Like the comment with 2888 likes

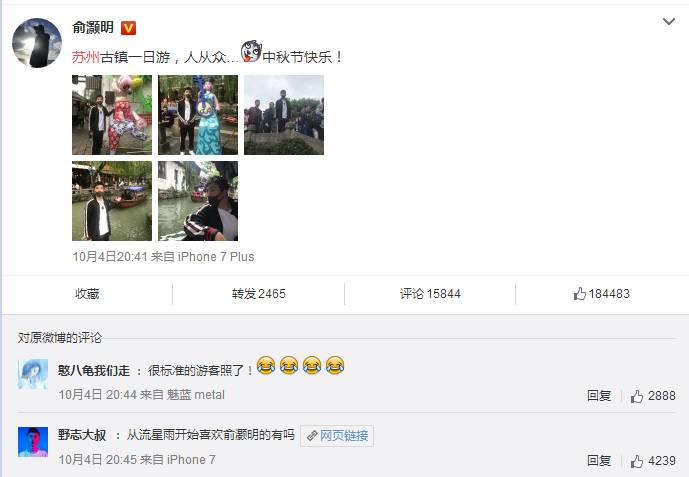(x=637, y=396)
